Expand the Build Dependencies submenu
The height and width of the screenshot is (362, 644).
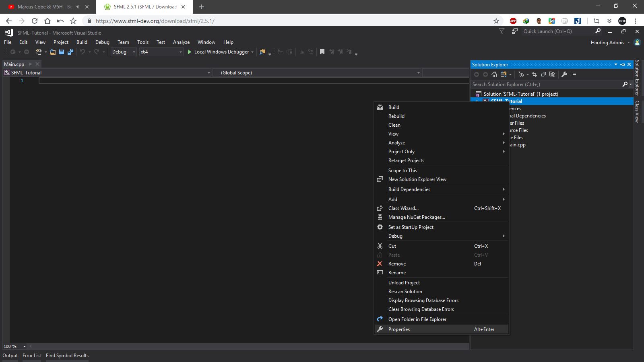point(442,189)
